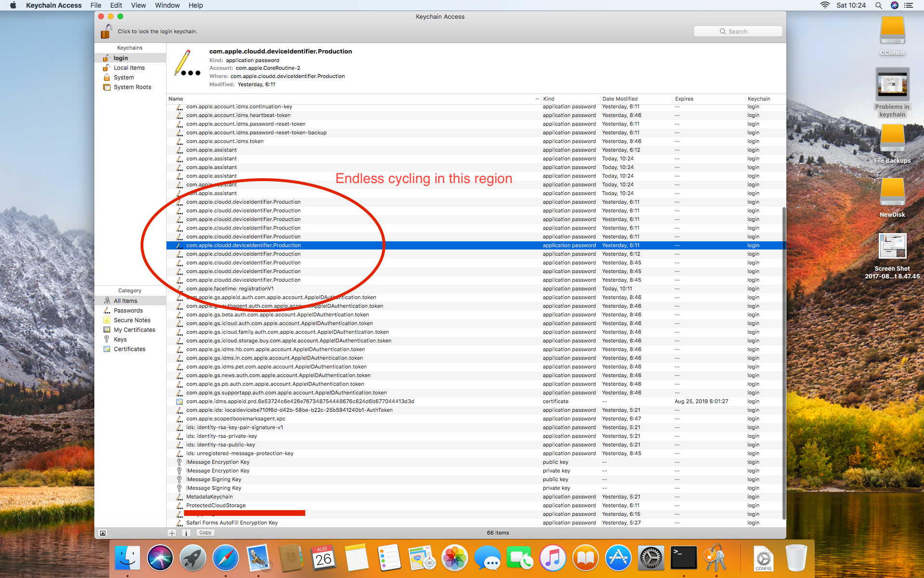Show the Secure Notes category

[130, 320]
